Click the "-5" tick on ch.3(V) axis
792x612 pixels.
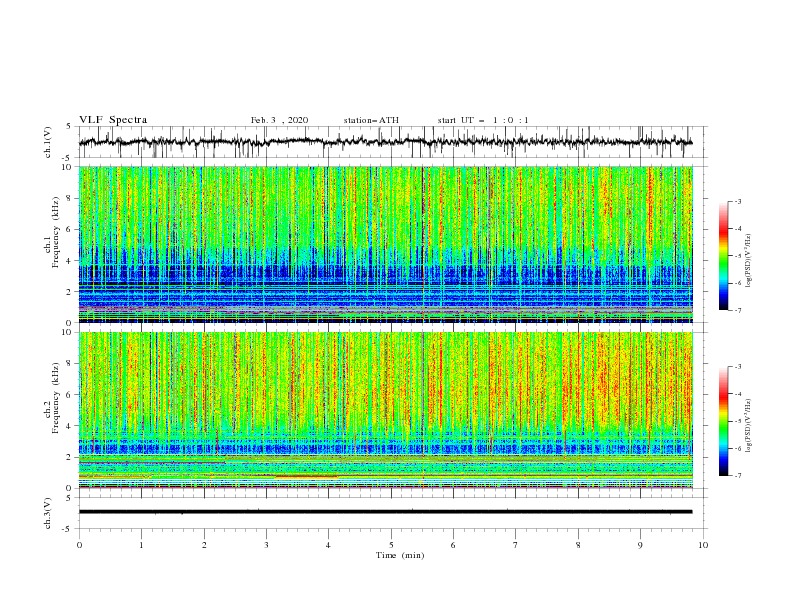pyautogui.click(x=68, y=529)
